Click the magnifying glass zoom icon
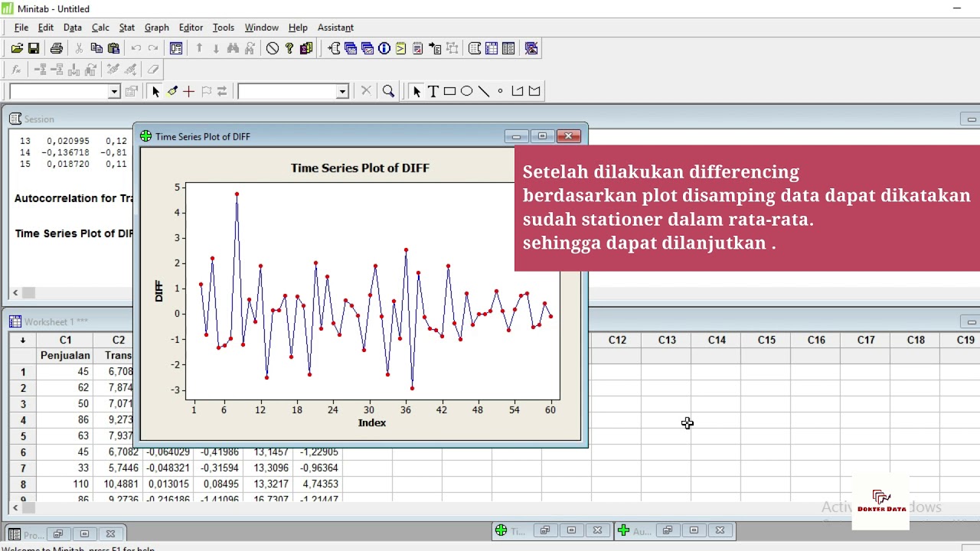This screenshot has height=551, width=980. tap(388, 91)
